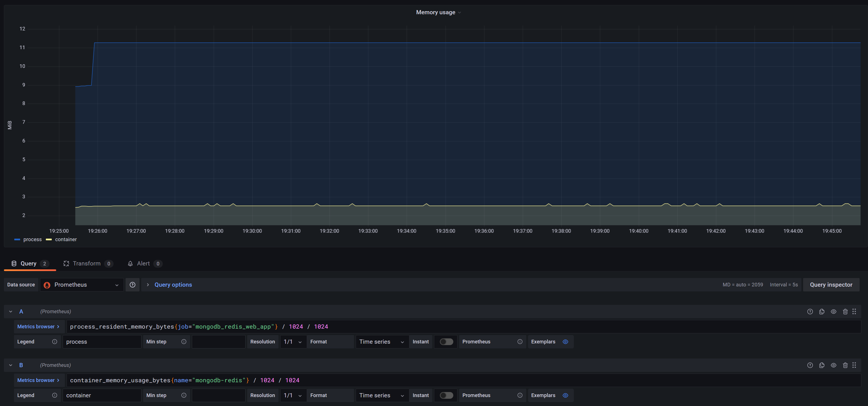
Task: Collapse query B row chevron
Action: click(11, 365)
